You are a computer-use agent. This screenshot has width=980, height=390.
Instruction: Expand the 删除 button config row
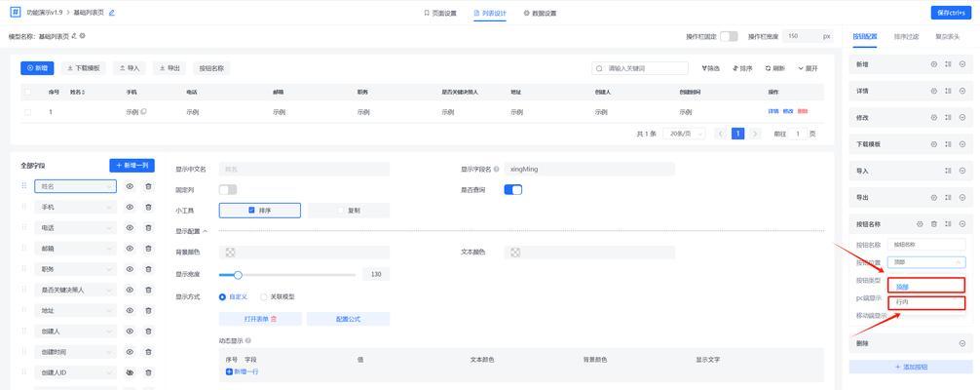[x=961, y=343]
